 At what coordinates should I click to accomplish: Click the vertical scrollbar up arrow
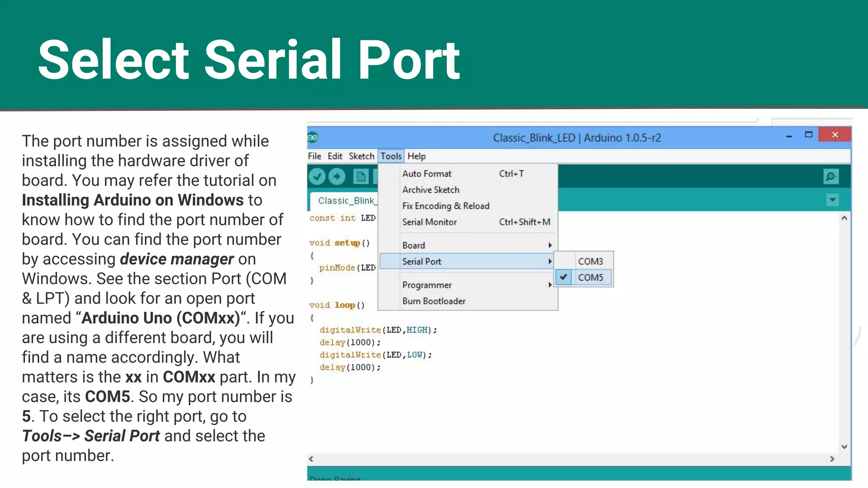[844, 218]
